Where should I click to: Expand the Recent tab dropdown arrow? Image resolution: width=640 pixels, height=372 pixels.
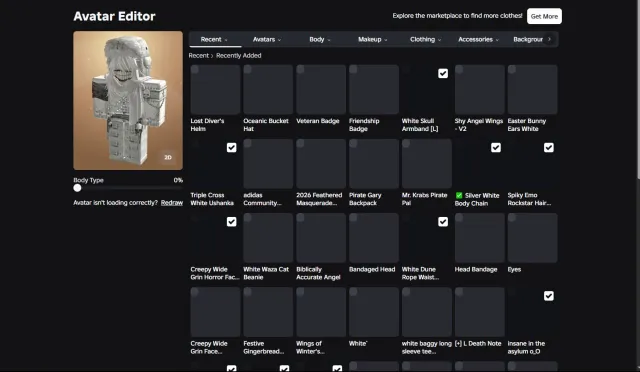(x=226, y=40)
